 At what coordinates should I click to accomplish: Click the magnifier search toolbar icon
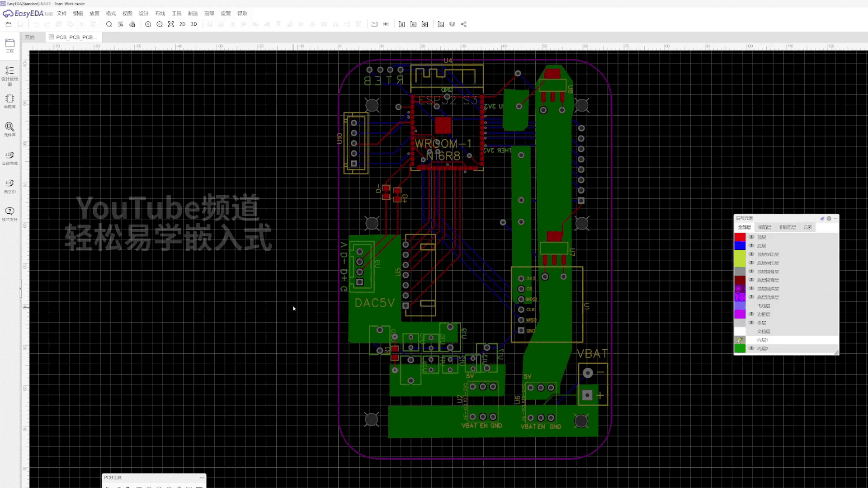[x=109, y=24]
